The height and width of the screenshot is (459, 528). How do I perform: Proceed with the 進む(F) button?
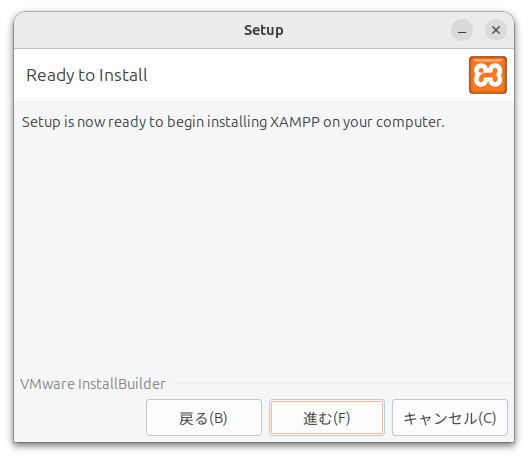coord(327,418)
